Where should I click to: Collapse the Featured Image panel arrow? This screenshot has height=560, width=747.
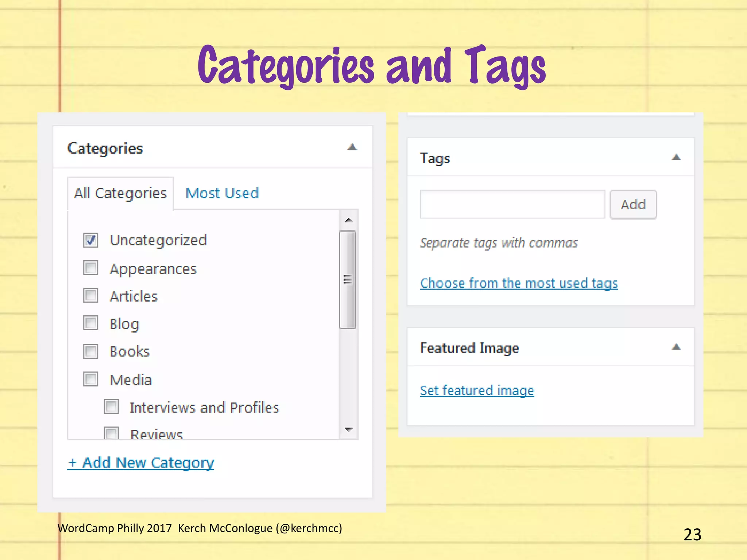(676, 347)
